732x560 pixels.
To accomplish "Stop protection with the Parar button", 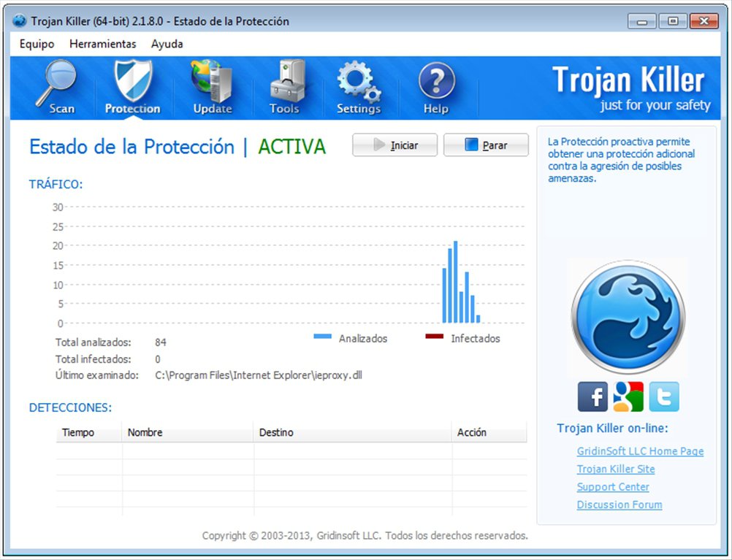I will [486, 145].
